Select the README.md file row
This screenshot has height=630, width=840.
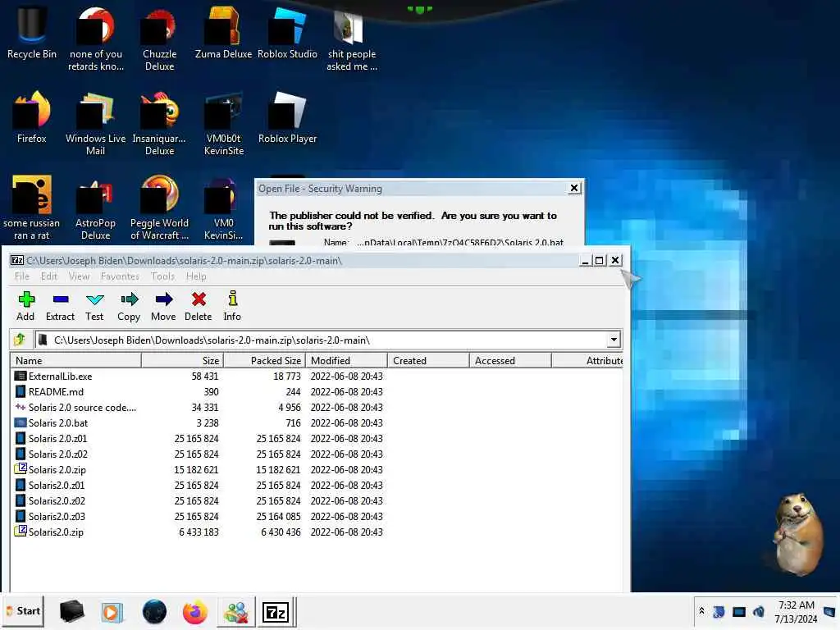316,391
